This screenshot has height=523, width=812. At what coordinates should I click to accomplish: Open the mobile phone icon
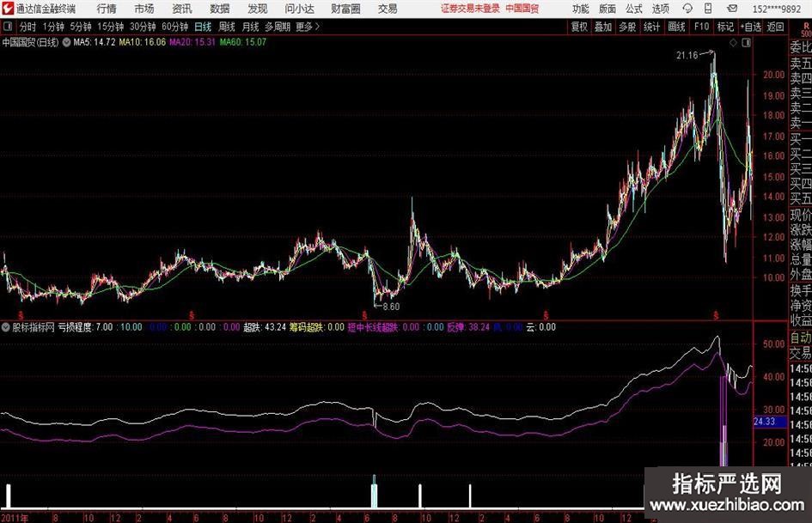pos(708,9)
